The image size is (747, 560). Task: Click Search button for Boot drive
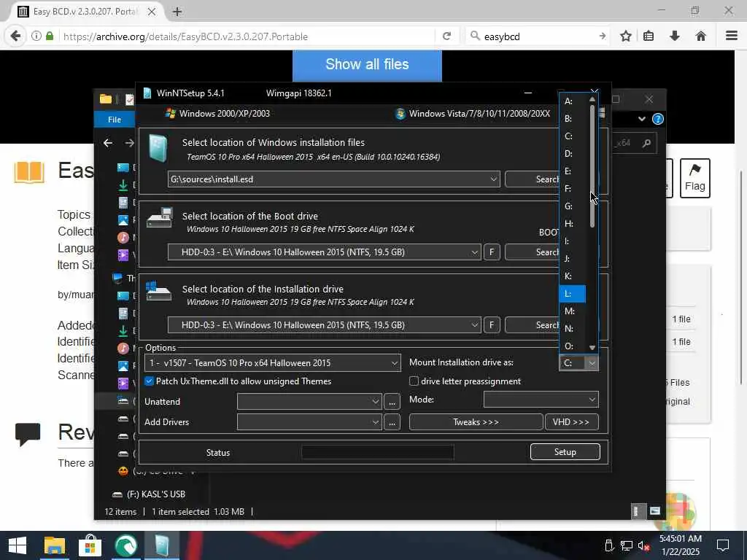[x=532, y=252]
